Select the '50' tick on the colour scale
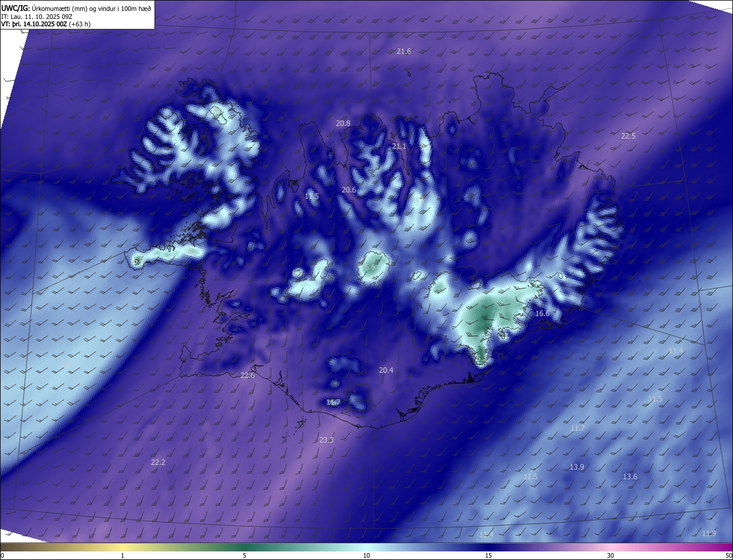The width and height of the screenshot is (733, 560). (x=728, y=555)
